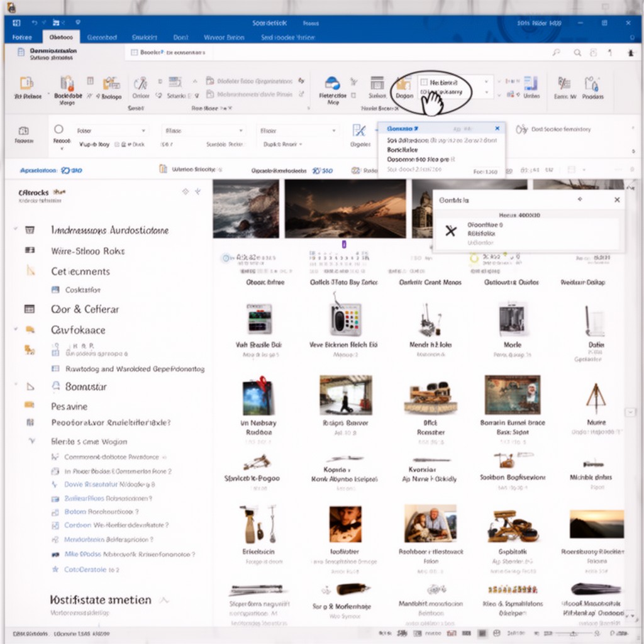Open the Blioer dropdown box

coord(297,131)
